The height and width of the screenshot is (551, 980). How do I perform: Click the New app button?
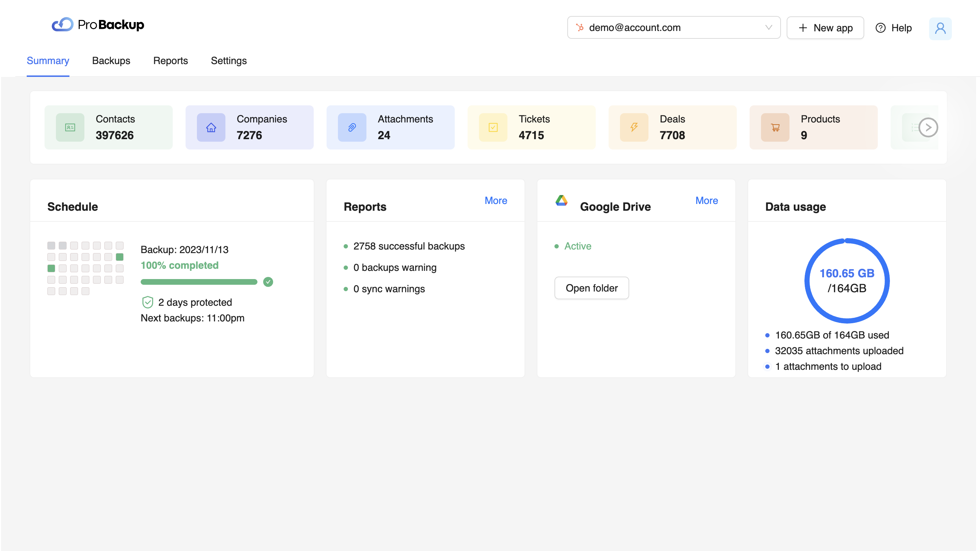(x=825, y=27)
